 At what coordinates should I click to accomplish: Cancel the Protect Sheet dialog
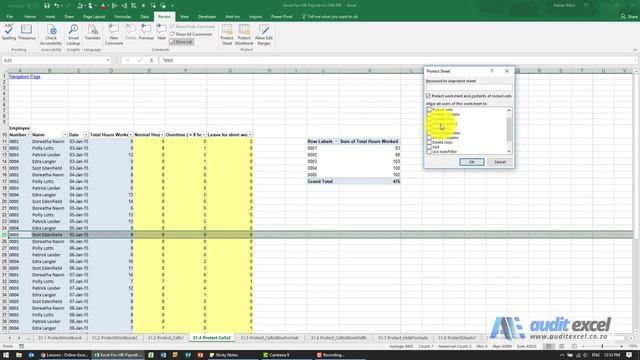tap(500, 162)
